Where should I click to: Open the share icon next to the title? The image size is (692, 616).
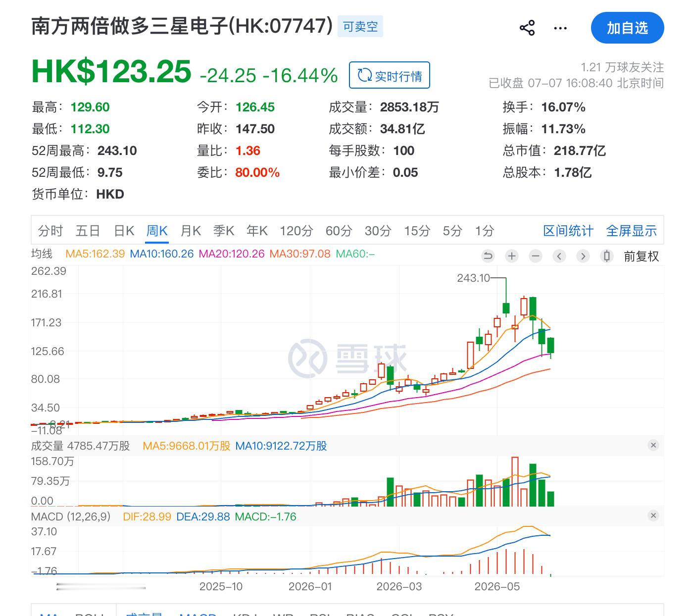click(527, 28)
